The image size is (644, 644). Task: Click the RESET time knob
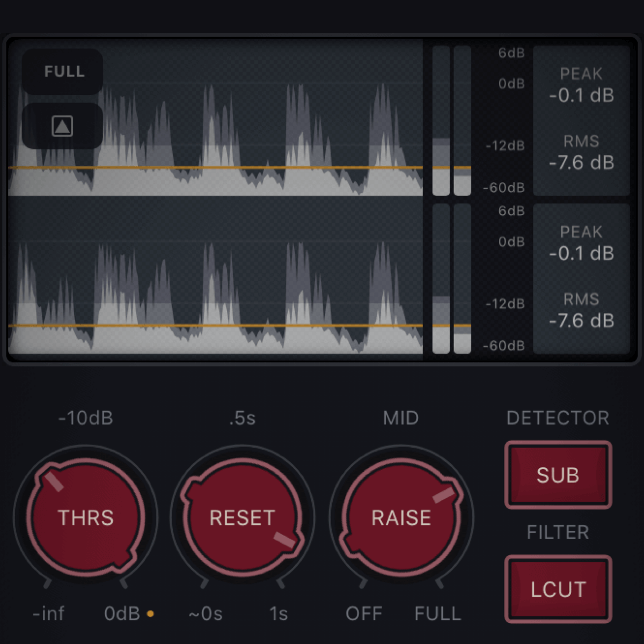coord(242,518)
